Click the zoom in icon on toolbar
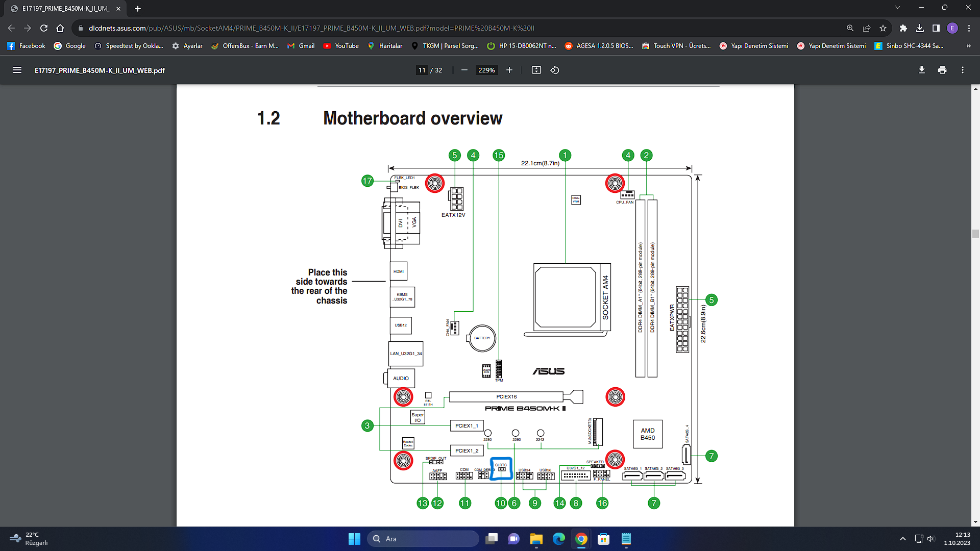 509,70
